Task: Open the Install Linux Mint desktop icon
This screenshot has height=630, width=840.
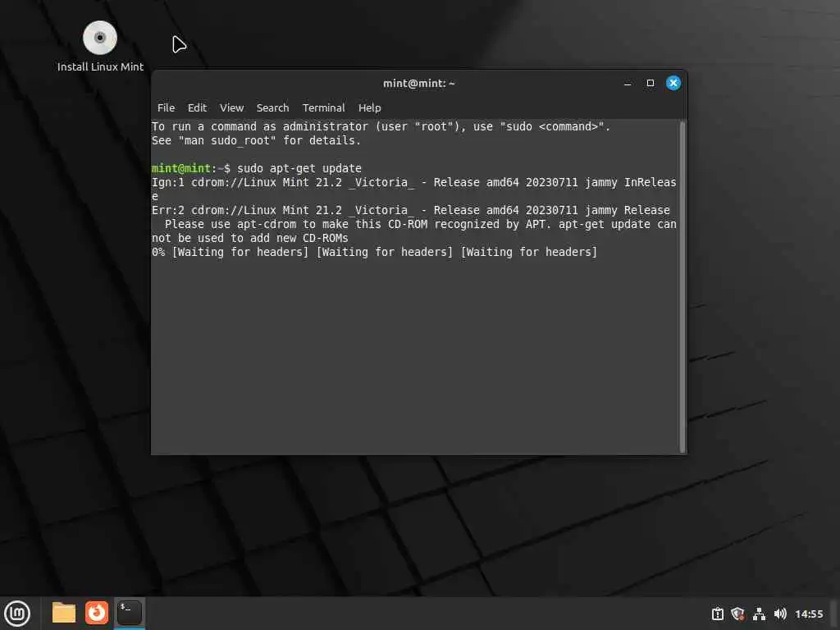Action: point(100,47)
